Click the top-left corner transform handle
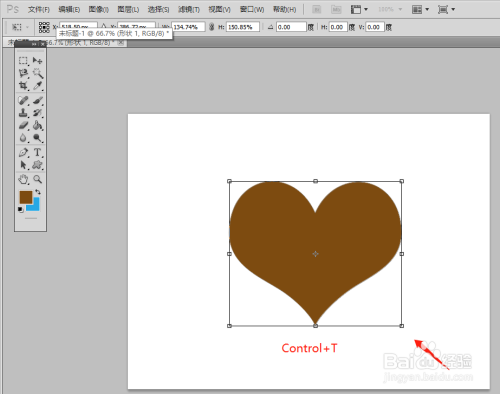 tap(229, 181)
